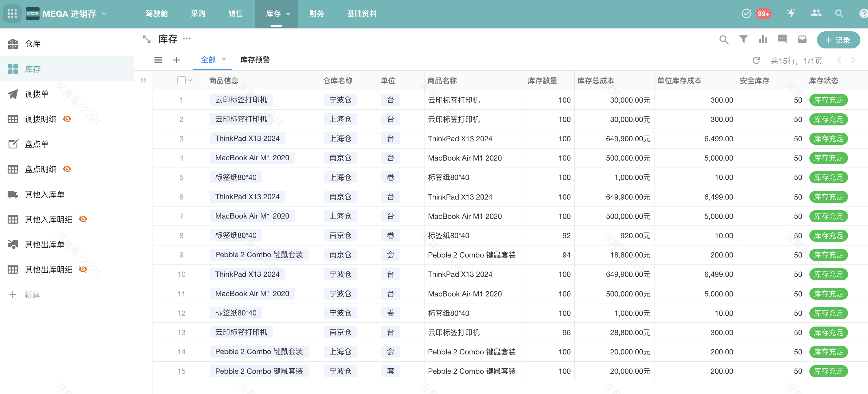The width and height of the screenshot is (868, 394).
Task: Toggle hidden eye icon beside 调拨明细
Action: tap(67, 119)
